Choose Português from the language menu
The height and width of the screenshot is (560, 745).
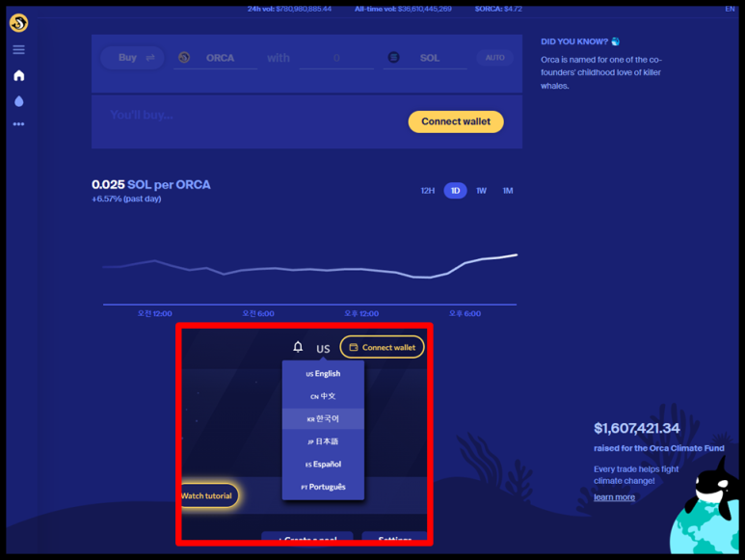point(323,487)
